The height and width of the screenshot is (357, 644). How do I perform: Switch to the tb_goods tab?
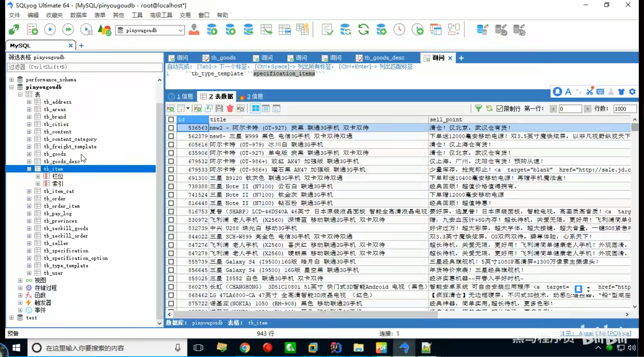(219, 58)
